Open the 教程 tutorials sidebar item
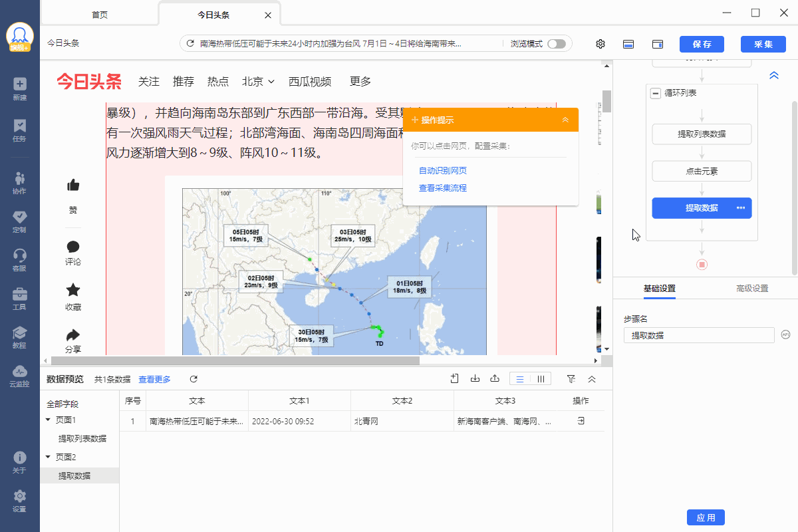Image resolution: width=798 pixels, height=532 pixels. pyautogui.click(x=19, y=337)
